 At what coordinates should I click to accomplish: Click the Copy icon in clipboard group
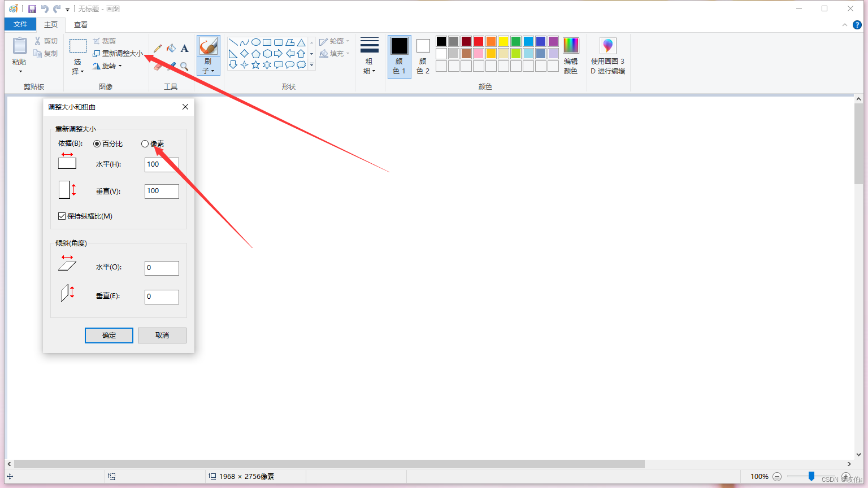click(x=38, y=54)
